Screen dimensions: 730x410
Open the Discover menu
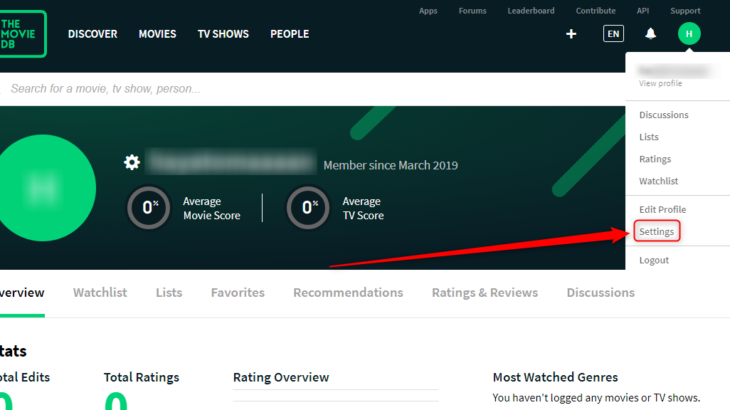(x=92, y=34)
